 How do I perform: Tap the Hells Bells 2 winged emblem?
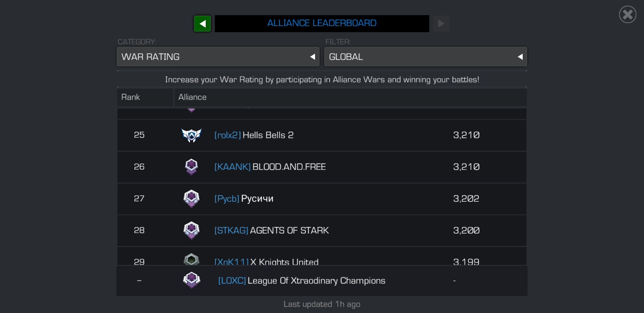pyautogui.click(x=191, y=135)
